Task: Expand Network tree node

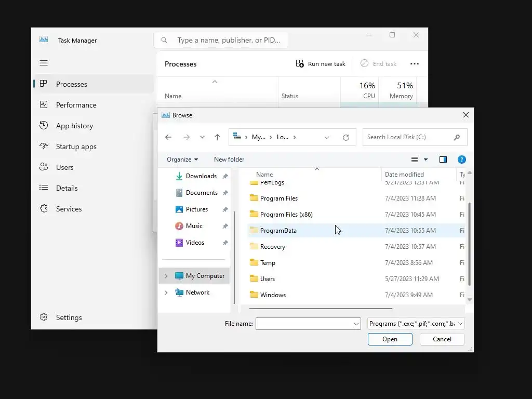Action: tap(166, 292)
